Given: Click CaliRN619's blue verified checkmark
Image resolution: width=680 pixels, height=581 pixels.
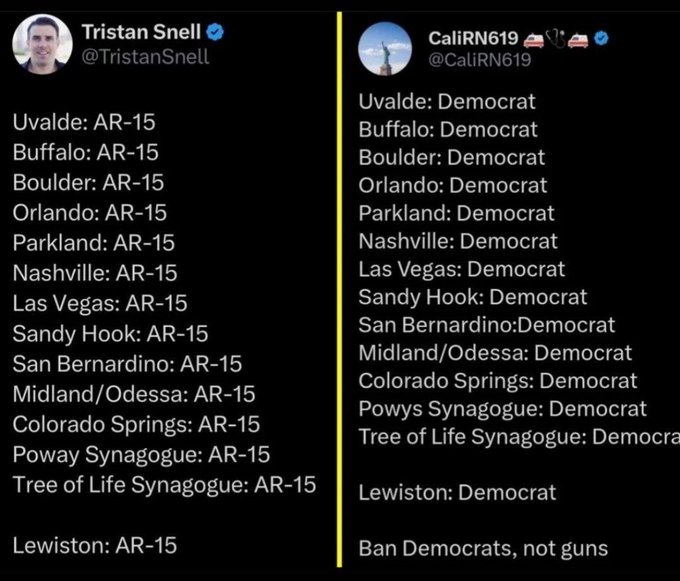Looking at the screenshot, I should pos(601,38).
